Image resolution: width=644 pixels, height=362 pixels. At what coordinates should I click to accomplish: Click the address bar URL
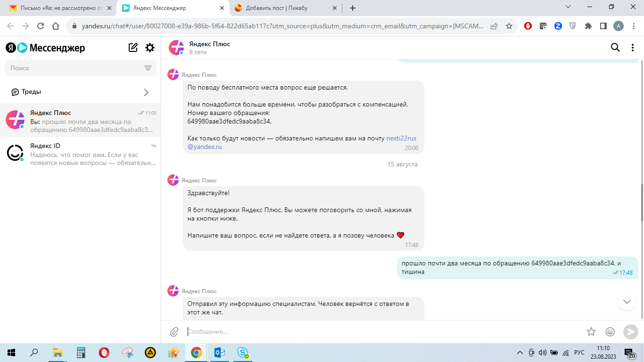click(283, 26)
